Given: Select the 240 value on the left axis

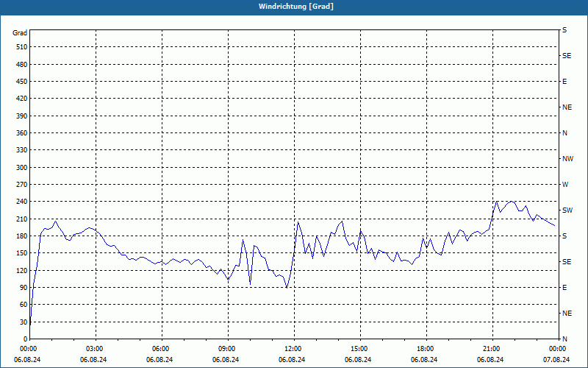Looking at the screenshot, I should click(22, 202).
